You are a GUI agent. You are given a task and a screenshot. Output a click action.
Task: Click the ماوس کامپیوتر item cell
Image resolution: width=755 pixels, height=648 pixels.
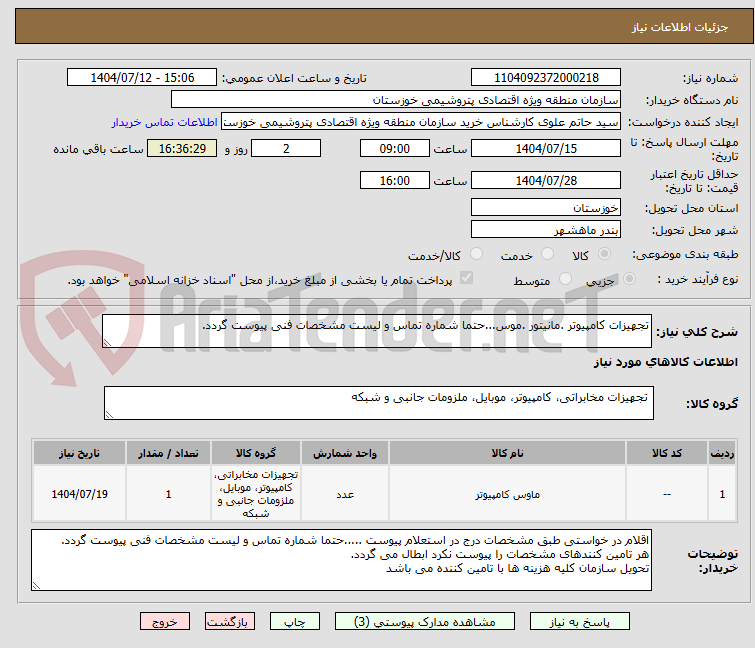(x=507, y=494)
